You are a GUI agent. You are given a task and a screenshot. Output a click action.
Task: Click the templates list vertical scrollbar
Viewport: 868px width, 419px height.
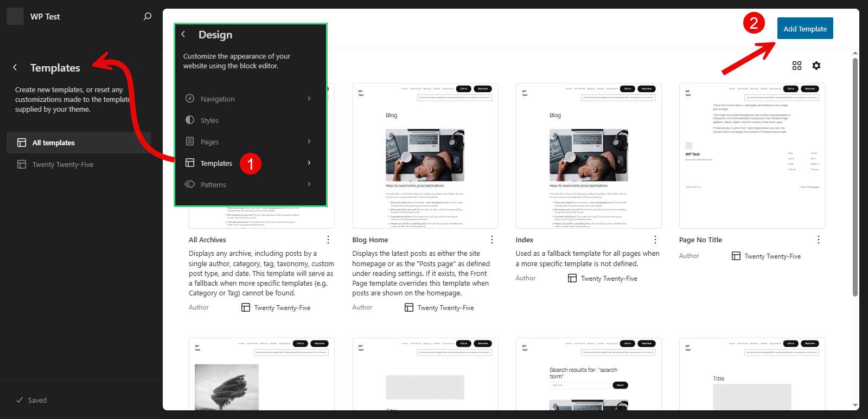tap(855, 176)
